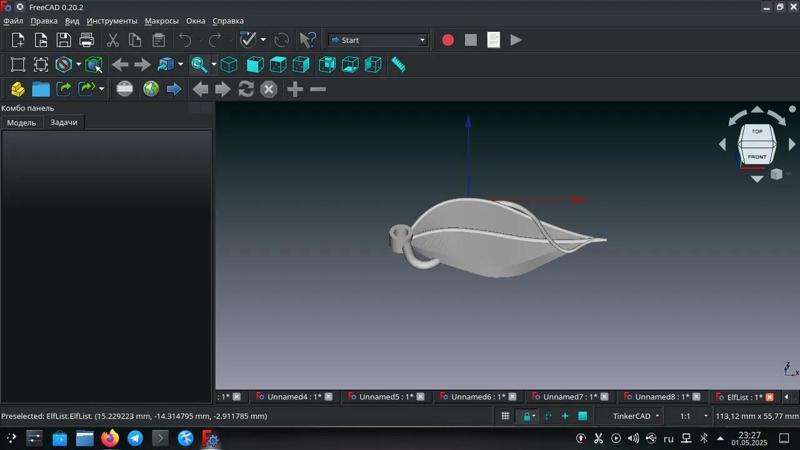800x450 pixels.
Task: Open draw style icon
Action: (63, 65)
